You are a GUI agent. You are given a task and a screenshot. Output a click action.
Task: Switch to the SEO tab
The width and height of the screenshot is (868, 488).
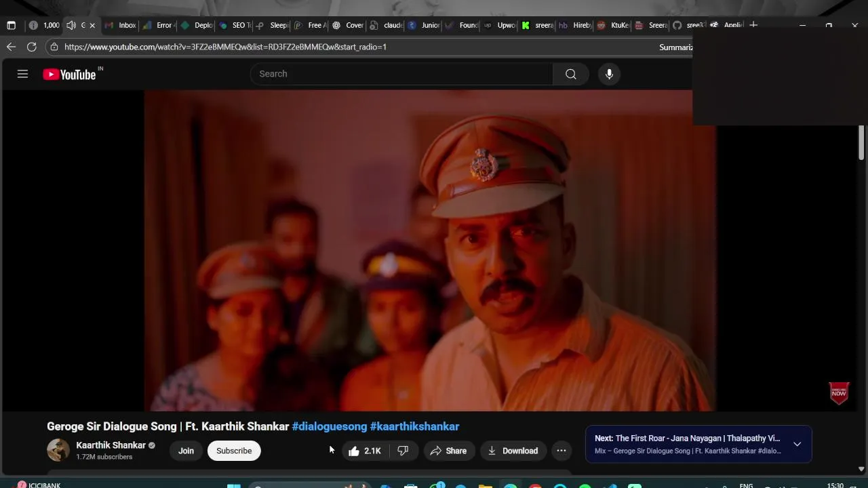(x=234, y=25)
